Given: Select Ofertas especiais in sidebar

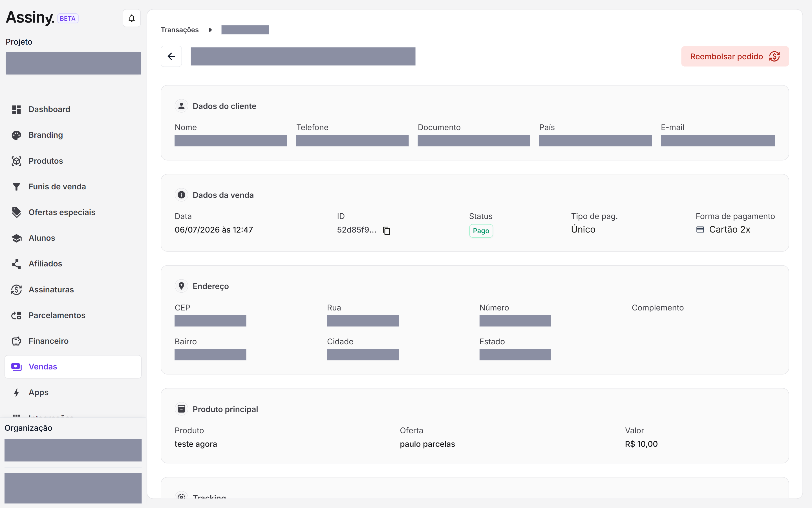Looking at the screenshot, I should (73, 212).
